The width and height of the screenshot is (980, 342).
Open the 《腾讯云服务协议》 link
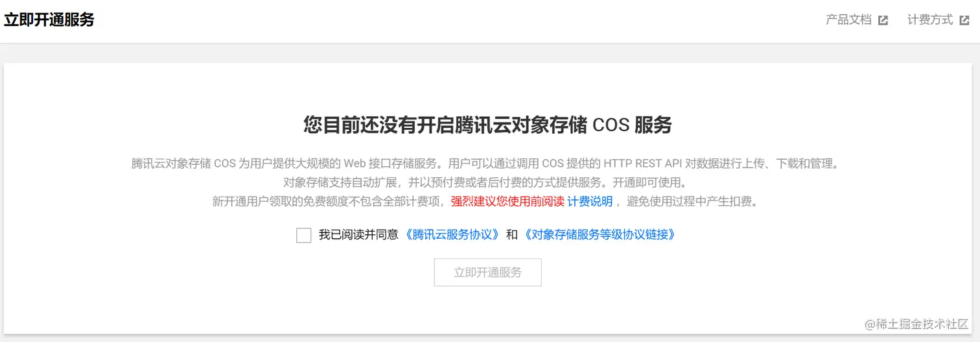pyautogui.click(x=452, y=235)
